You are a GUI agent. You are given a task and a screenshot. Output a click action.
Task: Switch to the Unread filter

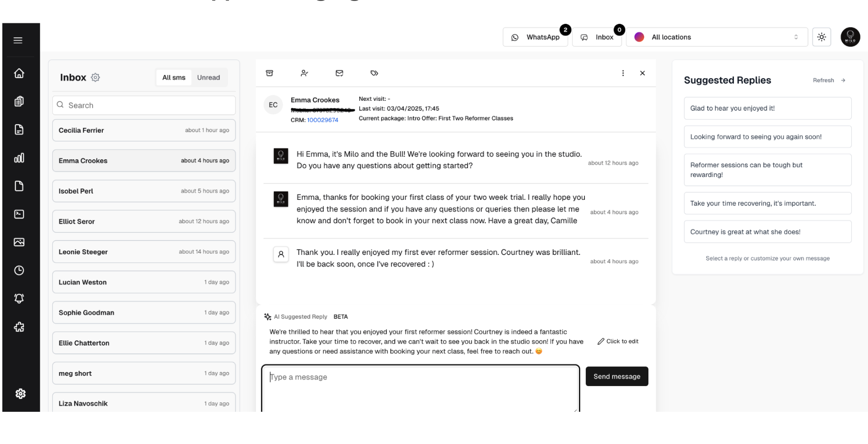(208, 78)
